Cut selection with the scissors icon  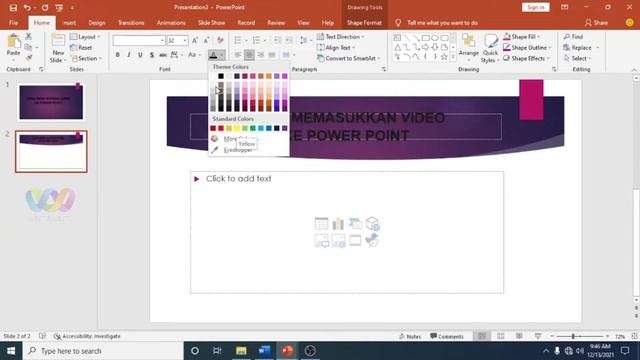pos(28,36)
